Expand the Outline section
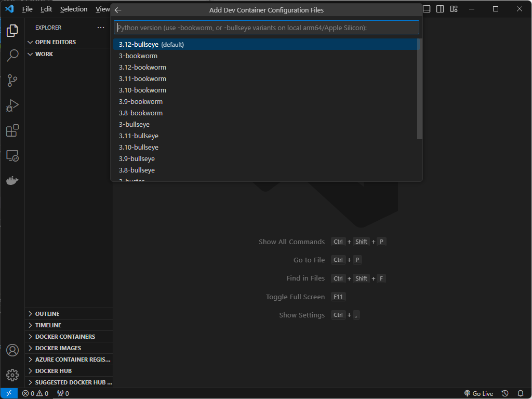The width and height of the screenshot is (532, 399). (69, 314)
